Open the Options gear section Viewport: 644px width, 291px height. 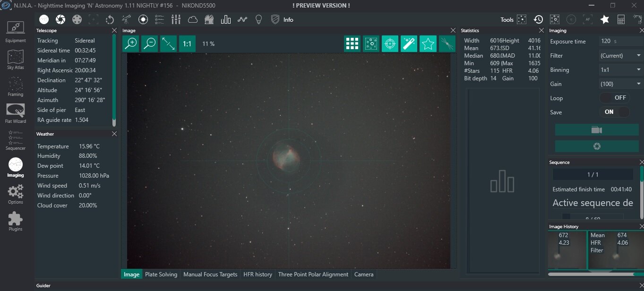(x=16, y=194)
